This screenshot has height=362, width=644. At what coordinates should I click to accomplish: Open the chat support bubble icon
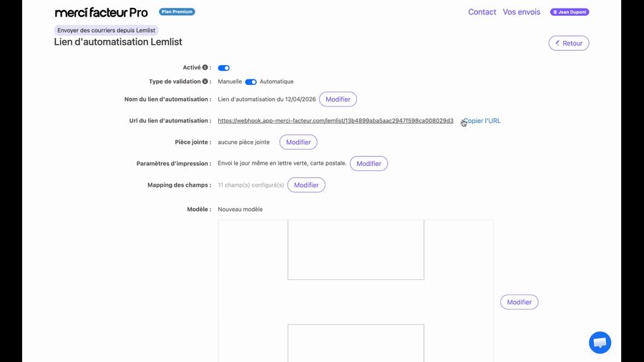point(600,342)
